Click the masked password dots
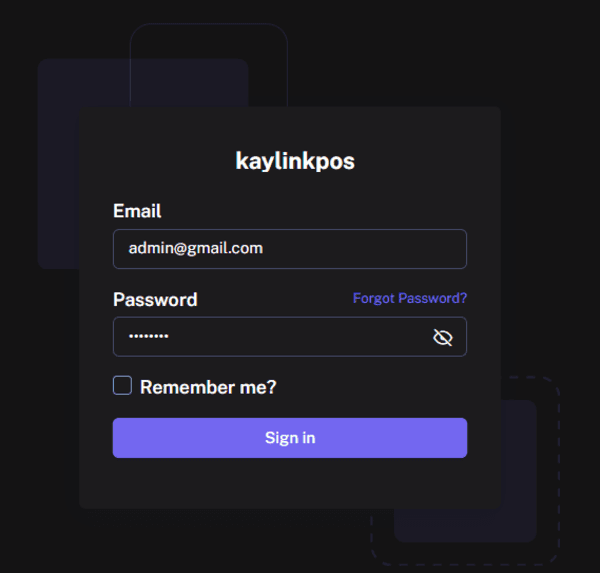Screen dimensions: 600x573 [x=149, y=337]
